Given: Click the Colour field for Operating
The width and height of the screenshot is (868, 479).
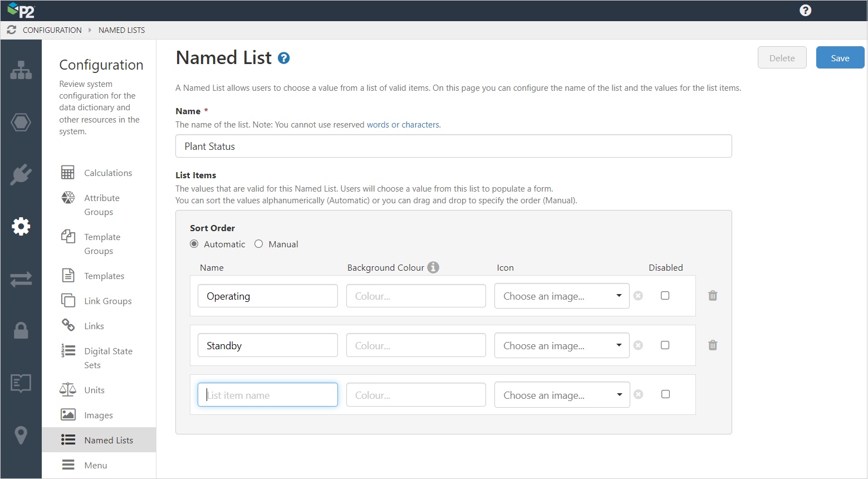Looking at the screenshot, I should 416,296.
